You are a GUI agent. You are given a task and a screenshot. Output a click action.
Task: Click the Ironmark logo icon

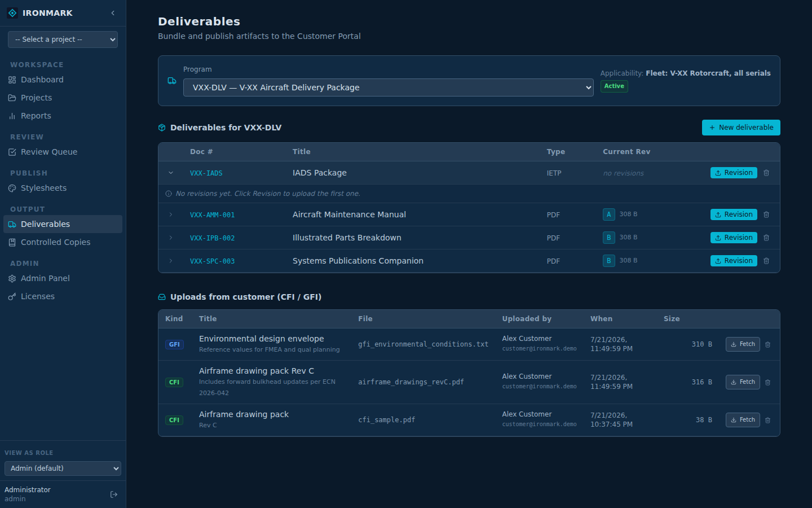point(12,13)
